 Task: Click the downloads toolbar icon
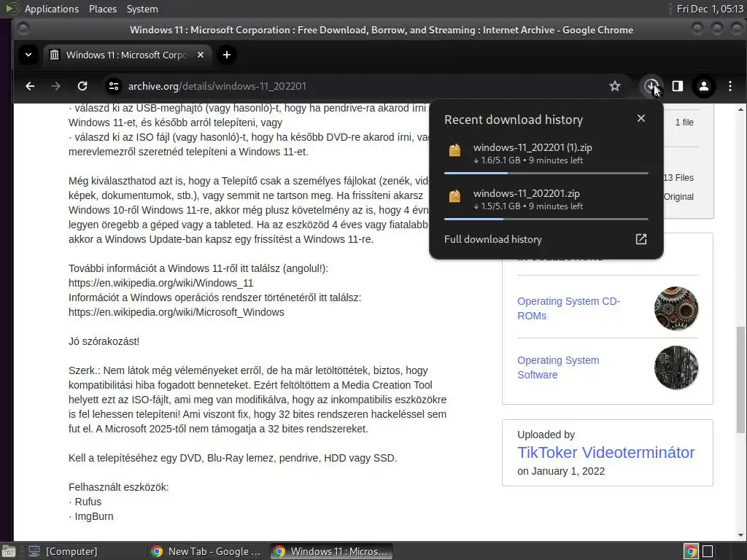(651, 86)
